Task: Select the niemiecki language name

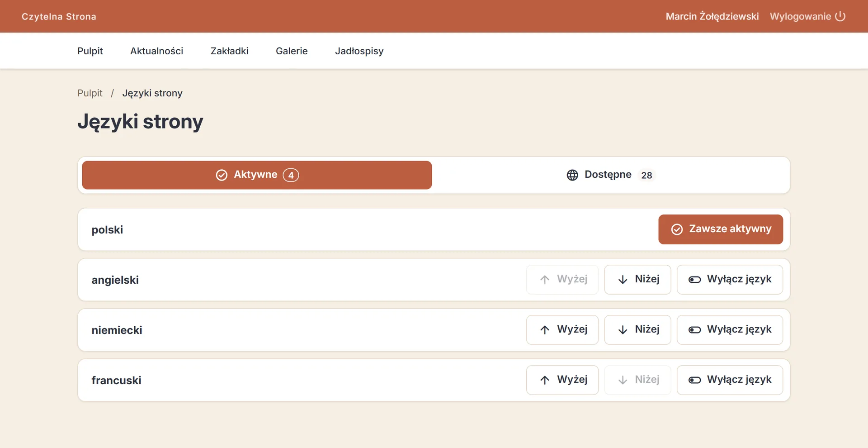Action: pos(117,330)
